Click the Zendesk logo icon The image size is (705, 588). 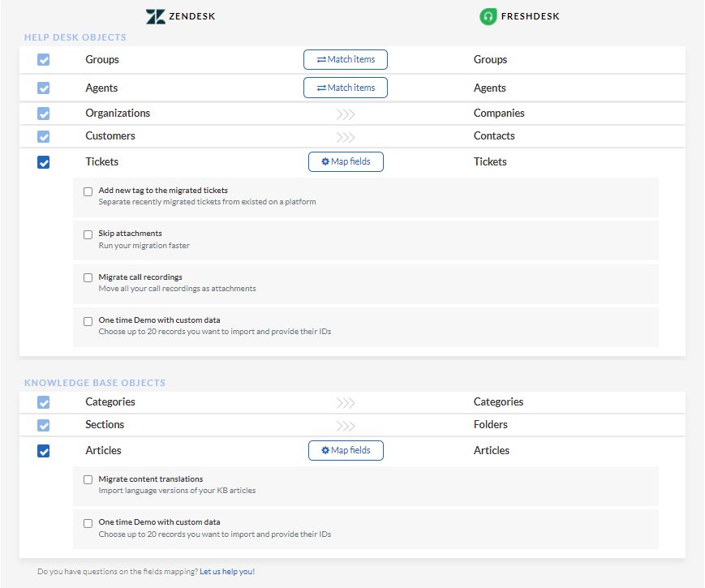156,17
